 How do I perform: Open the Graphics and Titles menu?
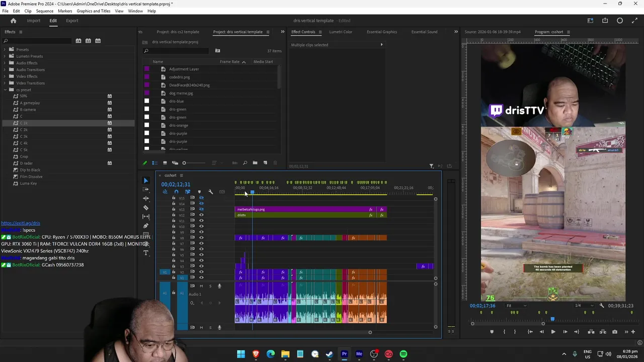94,11
